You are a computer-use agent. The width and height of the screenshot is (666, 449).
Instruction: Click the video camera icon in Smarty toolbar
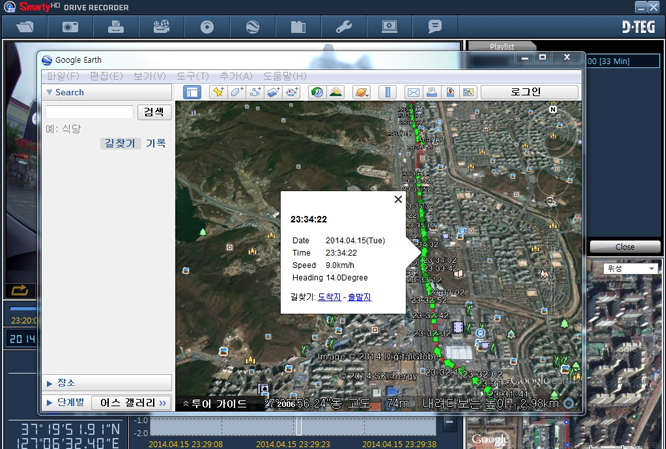point(161,27)
